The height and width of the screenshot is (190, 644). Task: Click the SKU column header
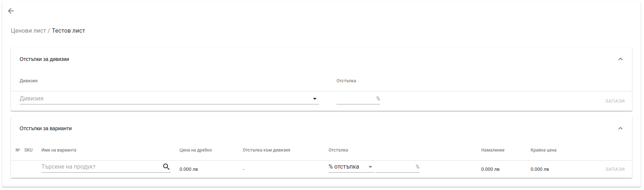[28, 150]
